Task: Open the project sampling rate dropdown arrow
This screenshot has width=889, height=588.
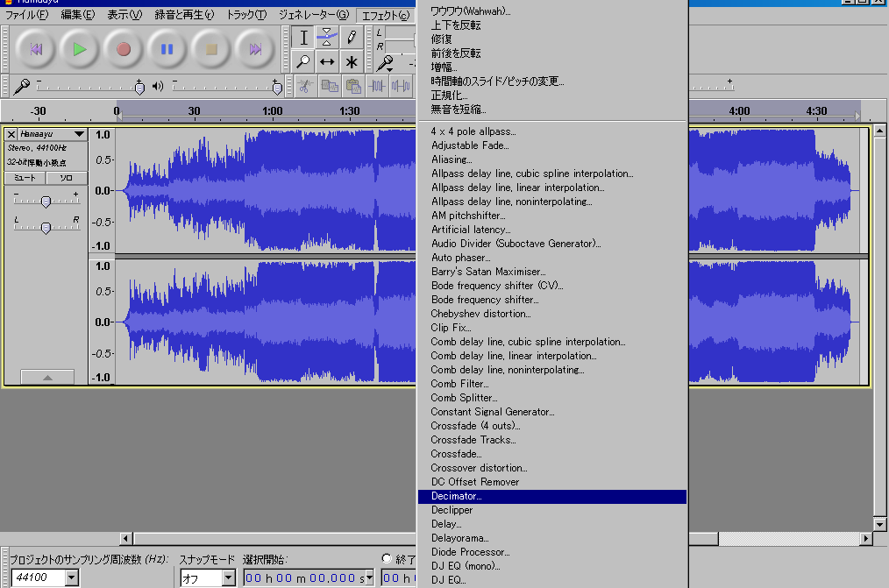Action: 71,577
